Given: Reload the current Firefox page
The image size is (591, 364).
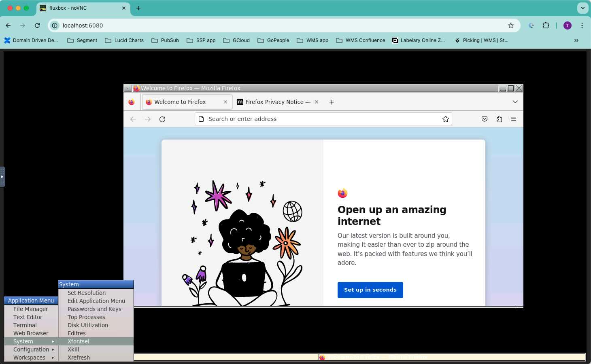Looking at the screenshot, I should [162, 119].
